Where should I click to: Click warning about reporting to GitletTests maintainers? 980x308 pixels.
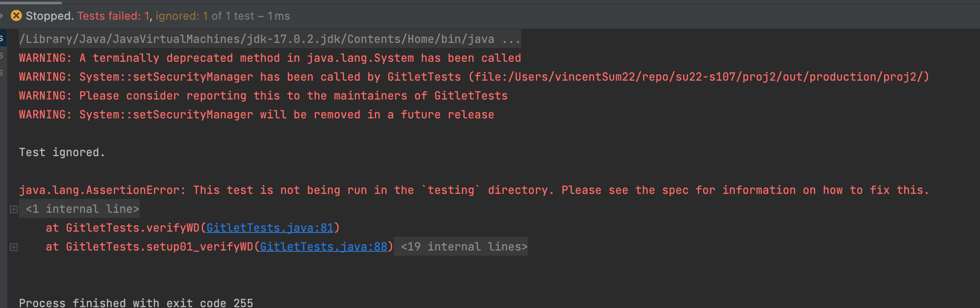(x=263, y=96)
